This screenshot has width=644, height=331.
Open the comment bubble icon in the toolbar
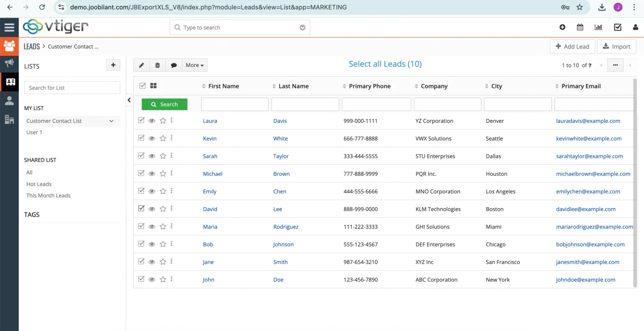(174, 65)
